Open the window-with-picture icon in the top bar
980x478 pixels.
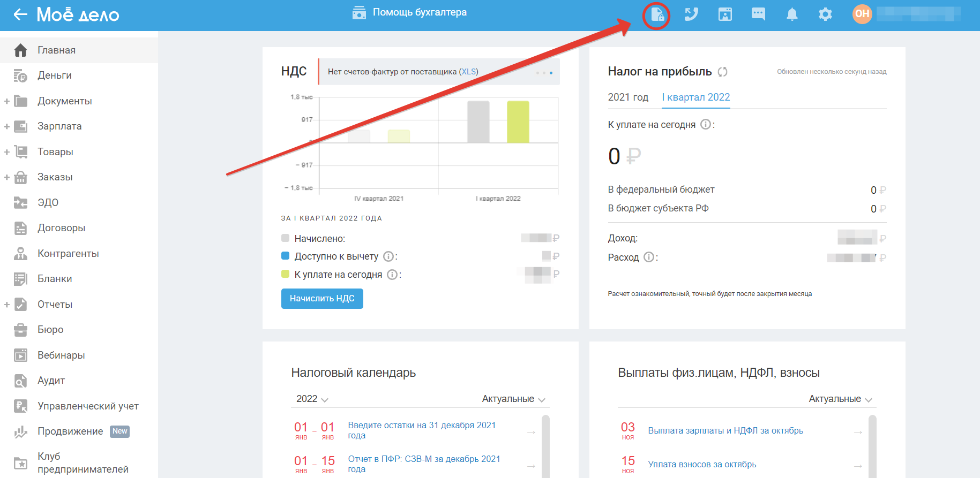point(725,14)
